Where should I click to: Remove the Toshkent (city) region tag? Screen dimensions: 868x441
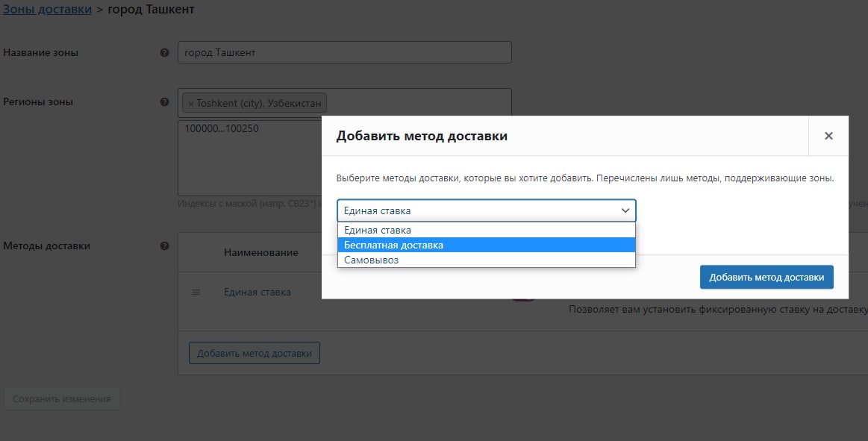(x=190, y=104)
